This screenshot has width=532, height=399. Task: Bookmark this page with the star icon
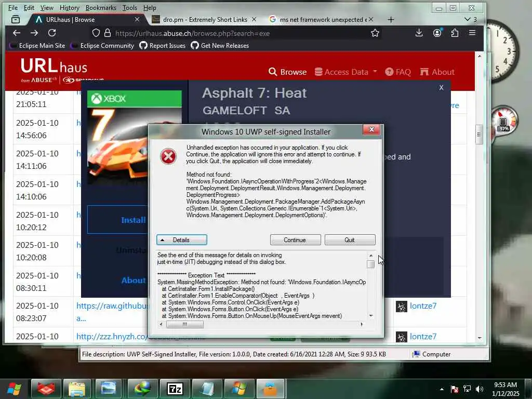(375, 33)
